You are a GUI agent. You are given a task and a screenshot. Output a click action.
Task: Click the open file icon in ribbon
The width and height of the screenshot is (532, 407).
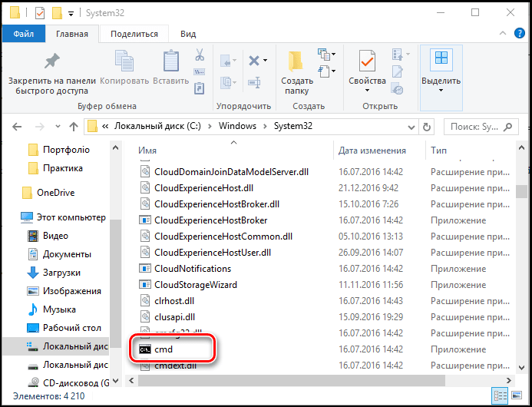click(398, 55)
